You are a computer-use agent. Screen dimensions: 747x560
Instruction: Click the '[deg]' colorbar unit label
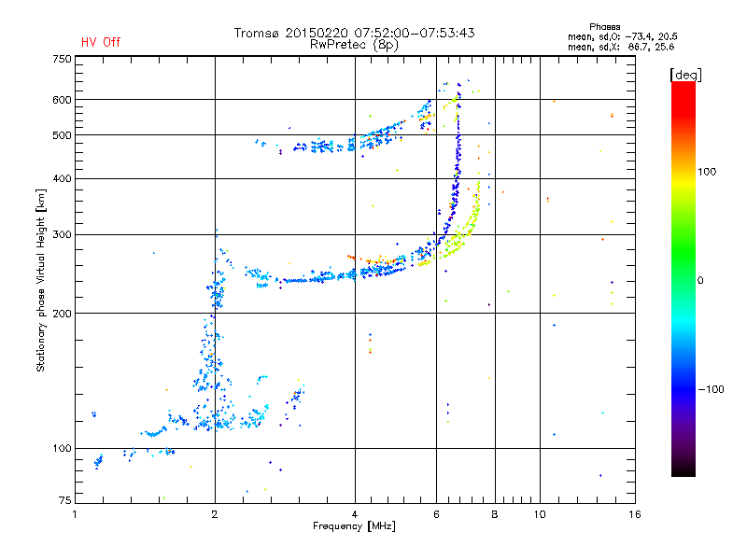[x=685, y=75]
